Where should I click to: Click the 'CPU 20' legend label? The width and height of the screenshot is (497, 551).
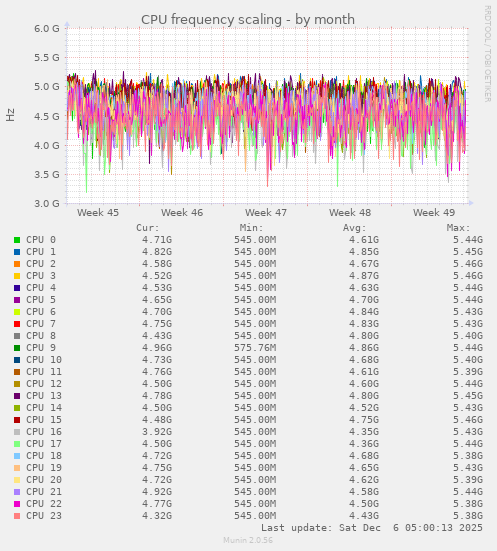tap(44, 480)
